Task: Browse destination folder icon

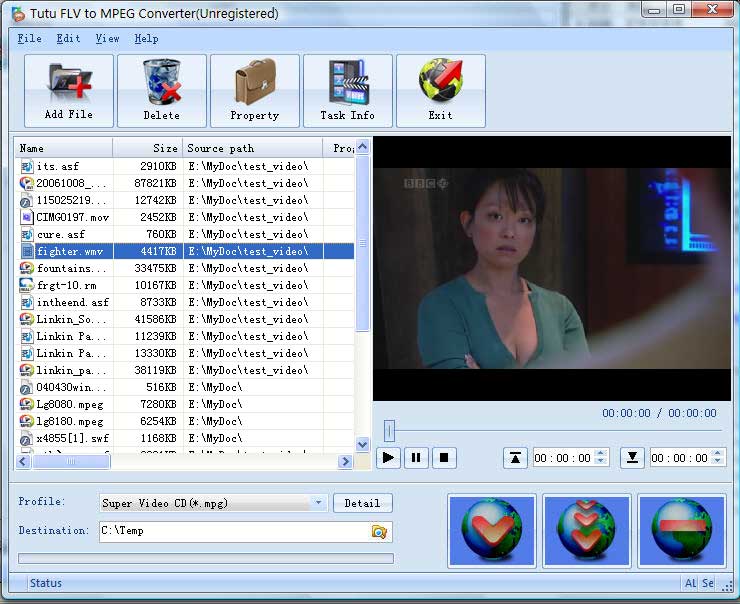Action: [379, 532]
